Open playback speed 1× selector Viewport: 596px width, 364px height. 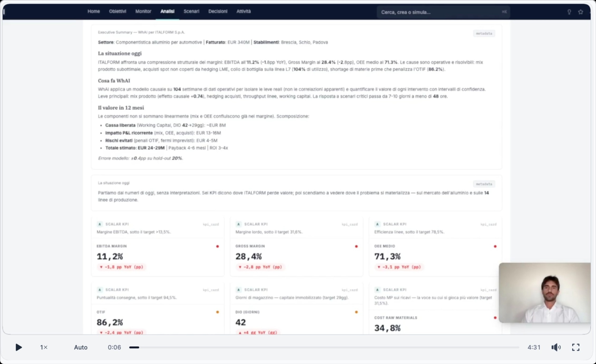[44, 347]
